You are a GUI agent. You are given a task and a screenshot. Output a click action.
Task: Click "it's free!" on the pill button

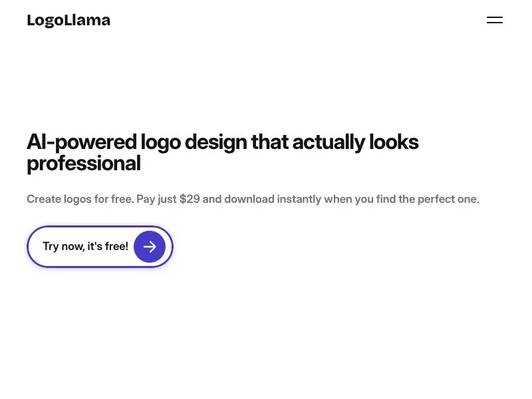click(108, 246)
